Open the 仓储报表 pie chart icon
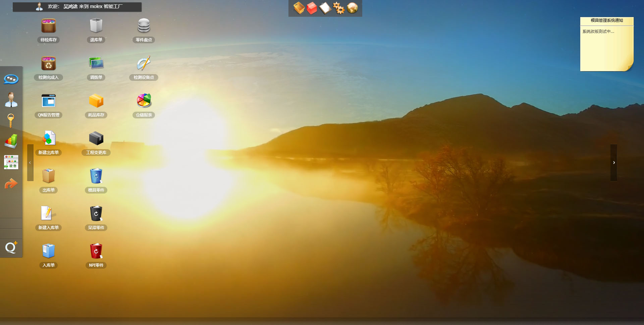 pyautogui.click(x=144, y=101)
